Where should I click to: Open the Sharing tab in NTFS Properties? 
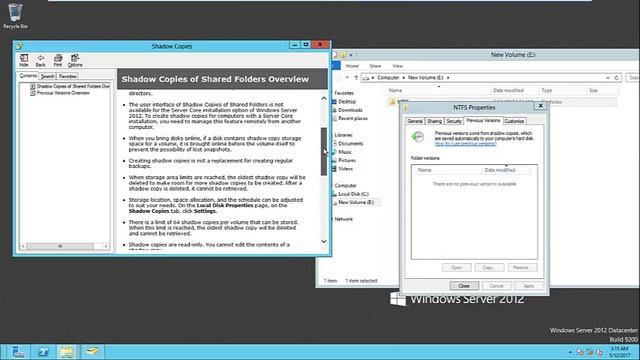click(x=434, y=121)
